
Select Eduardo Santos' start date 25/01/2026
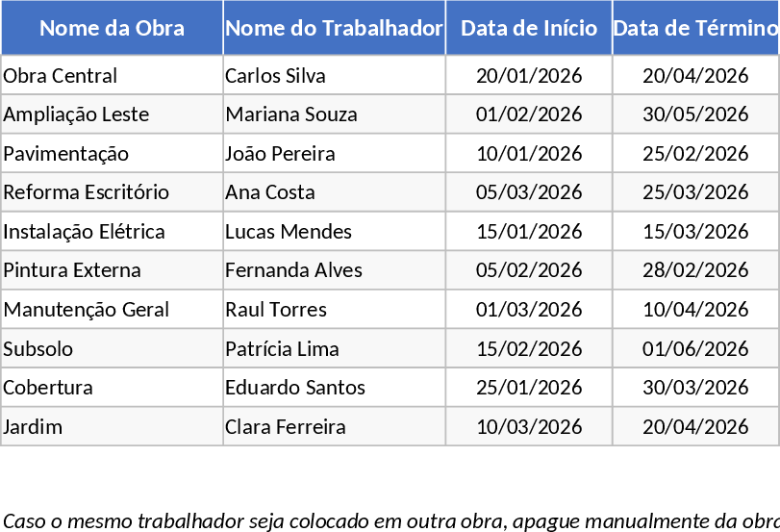pos(528,388)
